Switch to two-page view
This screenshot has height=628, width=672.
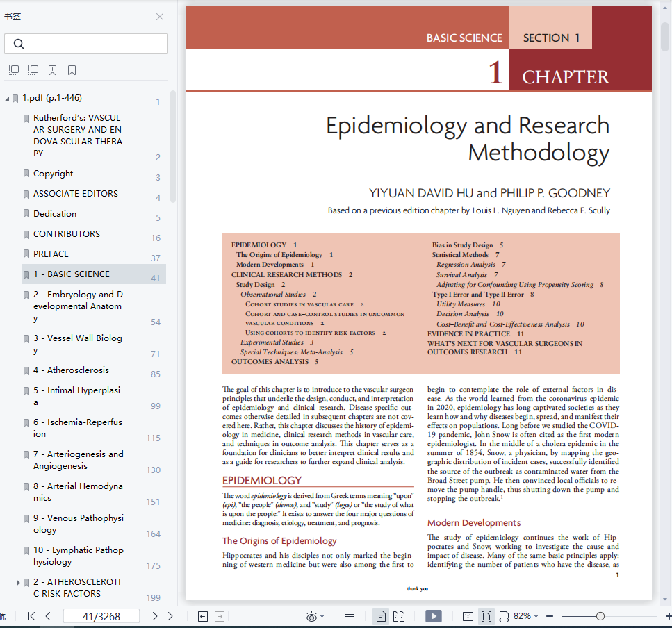pos(399,616)
